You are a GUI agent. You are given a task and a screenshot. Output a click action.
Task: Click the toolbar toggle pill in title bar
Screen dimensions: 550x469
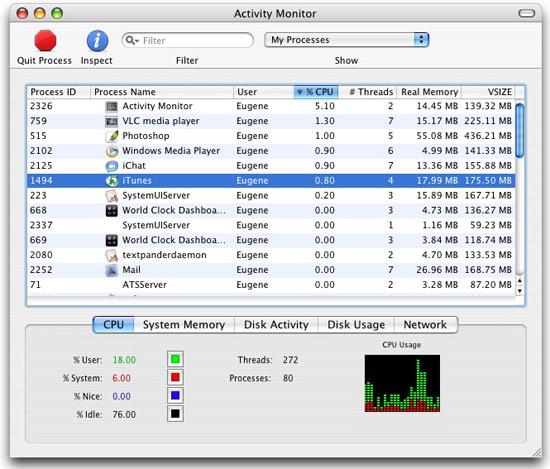(526, 14)
